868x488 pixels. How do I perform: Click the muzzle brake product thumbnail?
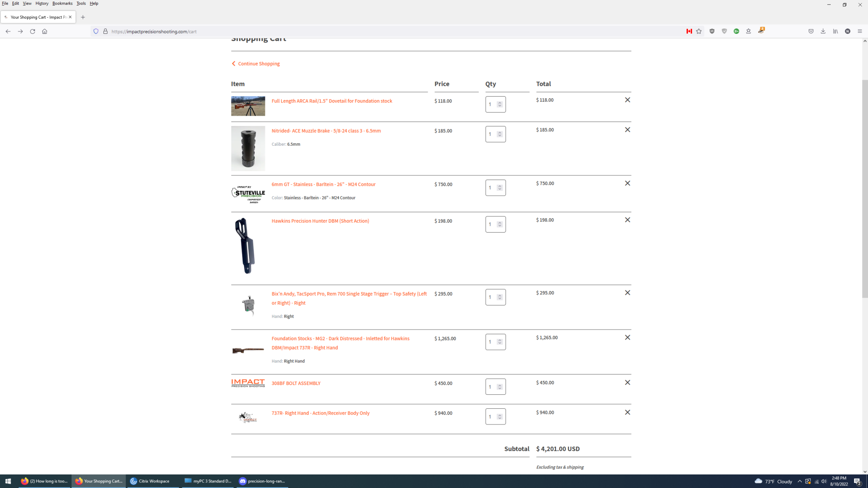(x=248, y=148)
